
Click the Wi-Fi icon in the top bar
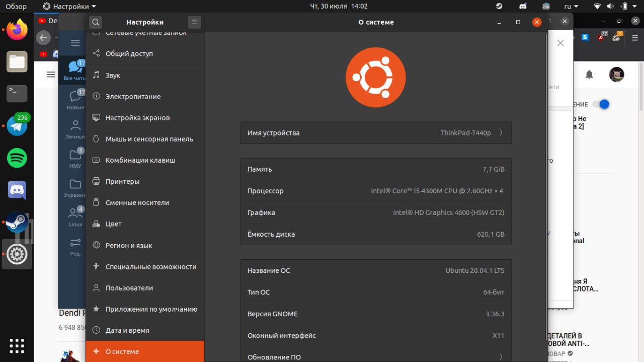coord(597,7)
